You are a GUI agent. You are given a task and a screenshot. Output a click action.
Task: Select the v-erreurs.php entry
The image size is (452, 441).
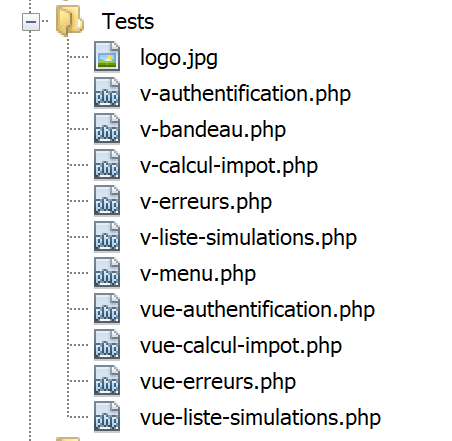click(206, 202)
